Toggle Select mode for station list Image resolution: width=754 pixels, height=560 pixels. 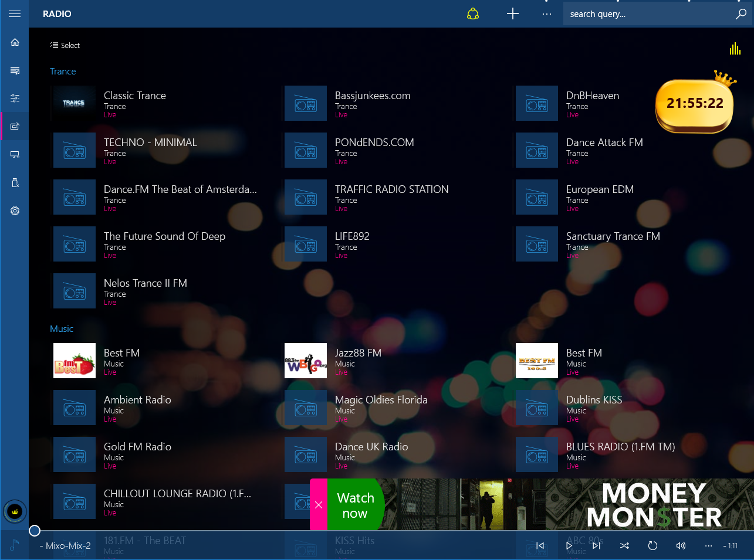pos(65,45)
